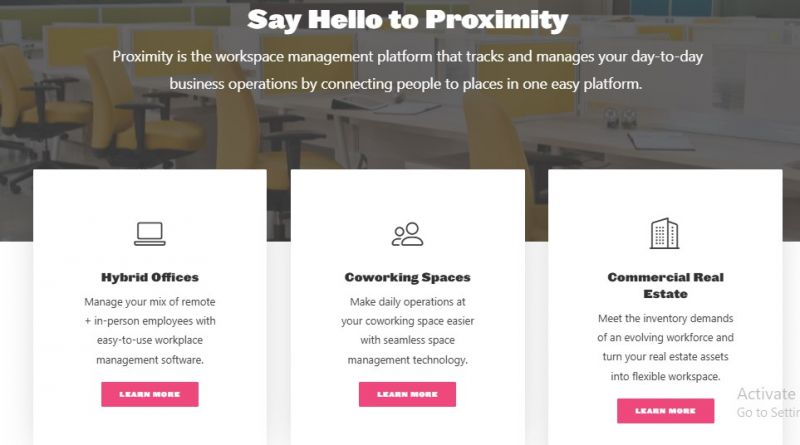The height and width of the screenshot is (445, 800).
Task: Select the Commercial Real Estate heading
Action: point(665,285)
